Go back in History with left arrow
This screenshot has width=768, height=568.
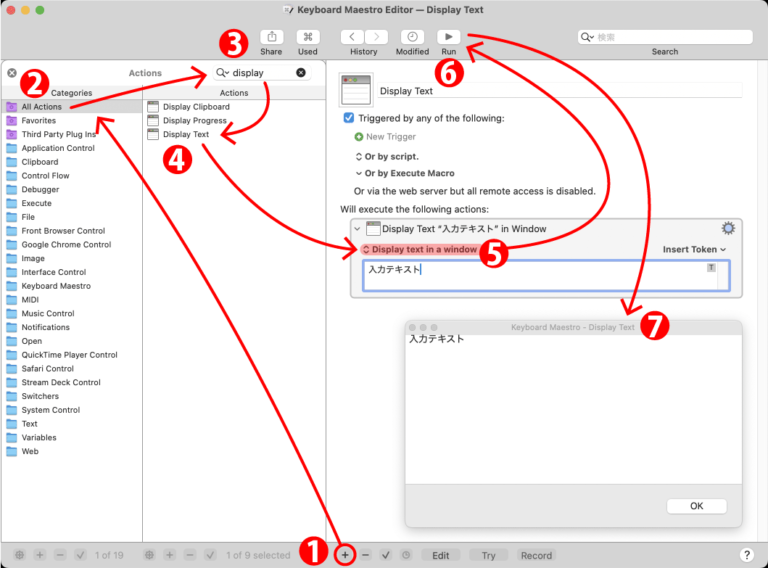click(x=352, y=37)
